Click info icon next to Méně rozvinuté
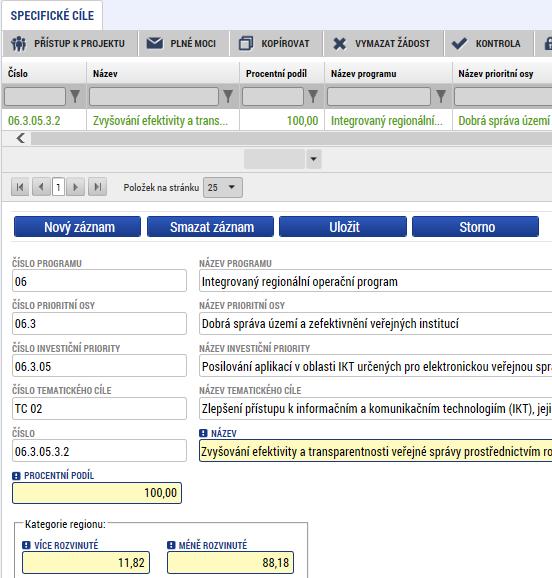Viewport: 552px width, 578px height. [171, 545]
